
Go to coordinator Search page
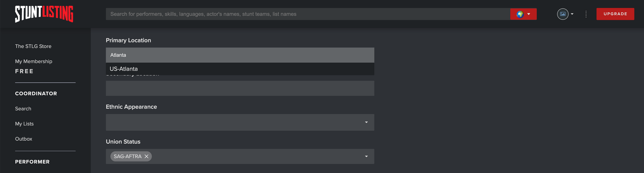click(x=23, y=109)
